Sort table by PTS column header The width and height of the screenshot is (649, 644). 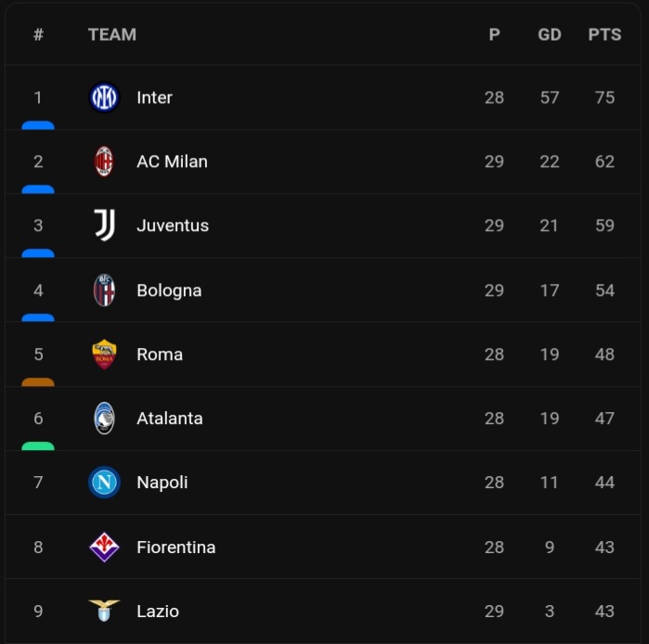[604, 34]
